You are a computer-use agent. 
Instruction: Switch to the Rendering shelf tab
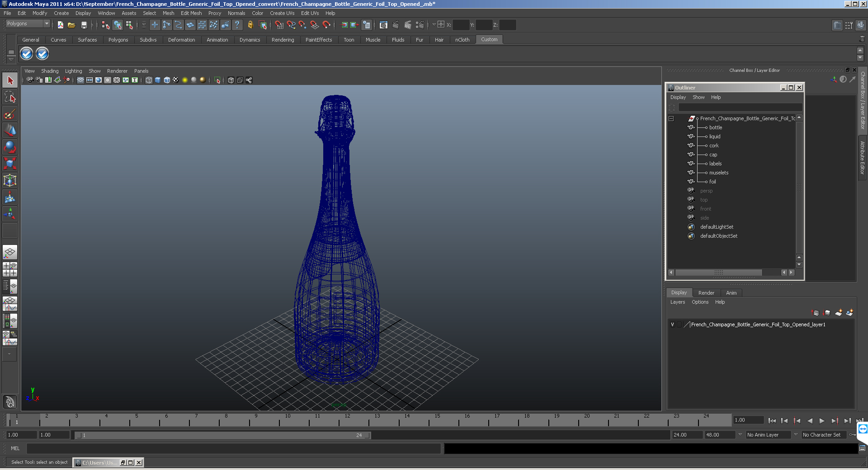[283, 40]
